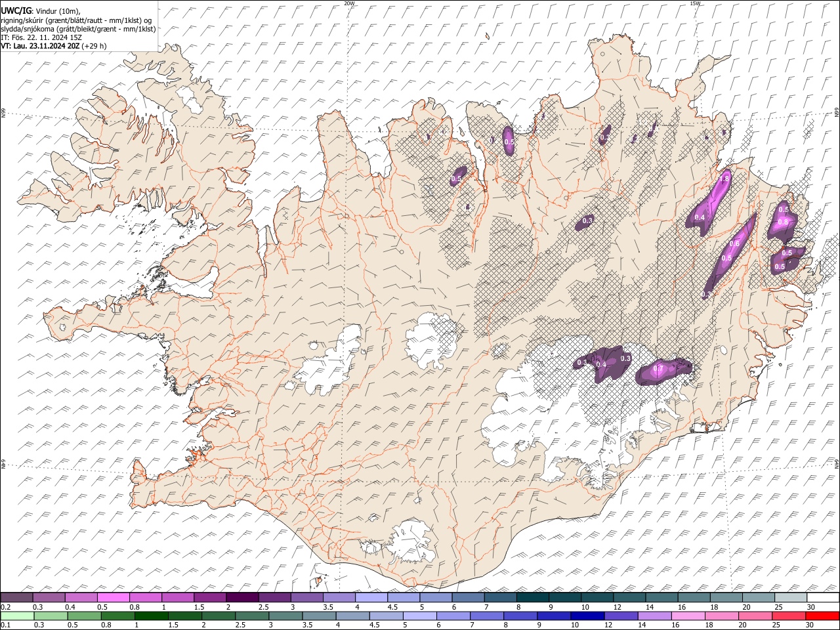Click the upper legend swatch between 1 and 1.5
The image size is (840, 630).
click(x=178, y=597)
